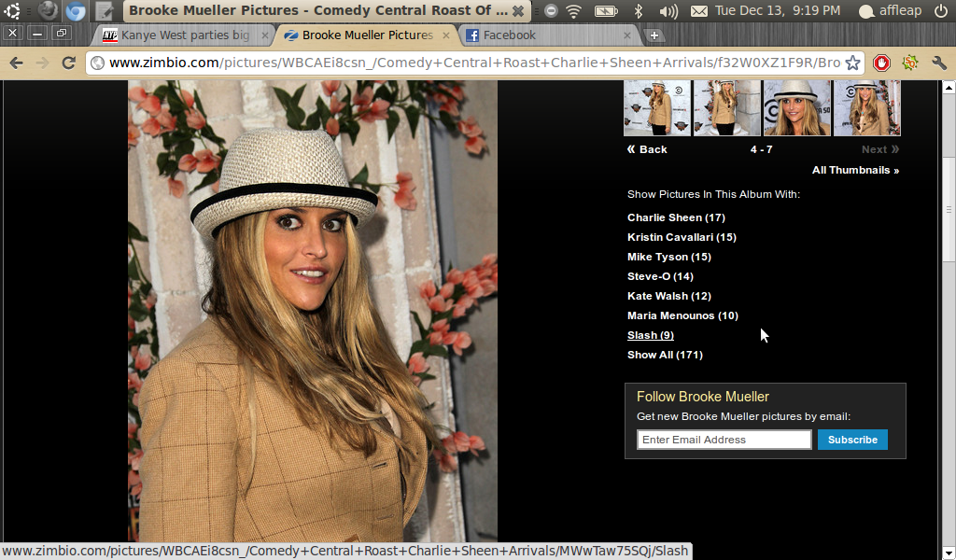Open the All Thumbnails » link
956x560 pixels.
pos(855,170)
